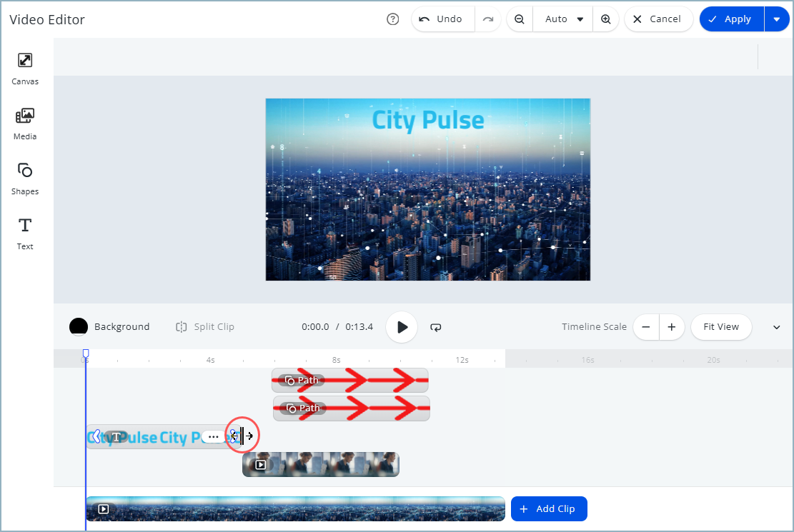Click the redo arrow icon
The image size is (794, 532).
[488, 19]
